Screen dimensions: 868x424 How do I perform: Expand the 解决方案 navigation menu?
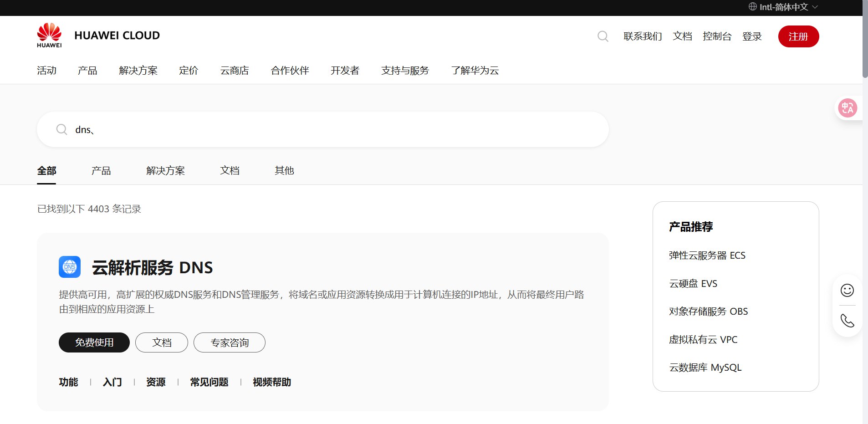(x=138, y=71)
